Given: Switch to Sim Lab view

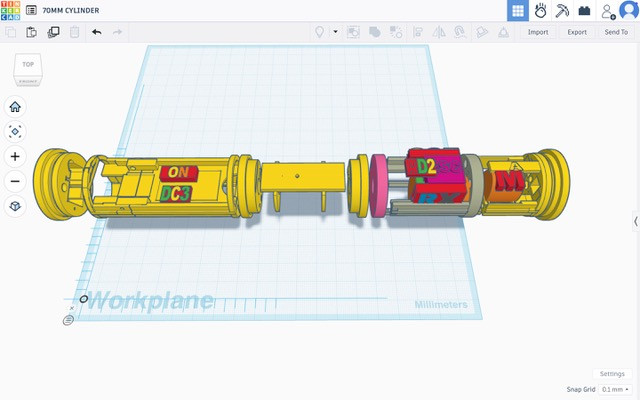Looking at the screenshot, I should (x=540, y=10).
